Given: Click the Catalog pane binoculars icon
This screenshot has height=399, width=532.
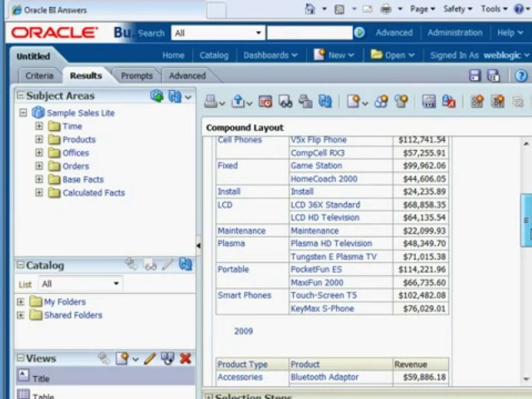Looking at the screenshot, I should (x=150, y=265).
